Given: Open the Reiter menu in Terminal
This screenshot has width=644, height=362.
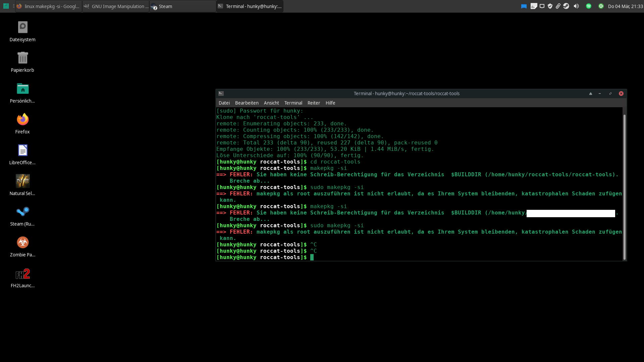Looking at the screenshot, I should [314, 103].
